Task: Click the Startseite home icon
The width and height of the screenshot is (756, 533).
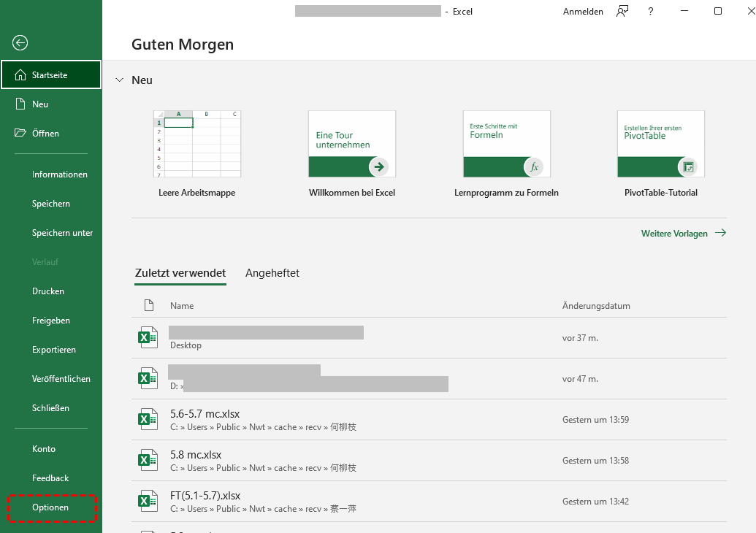Action: (20, 75)
